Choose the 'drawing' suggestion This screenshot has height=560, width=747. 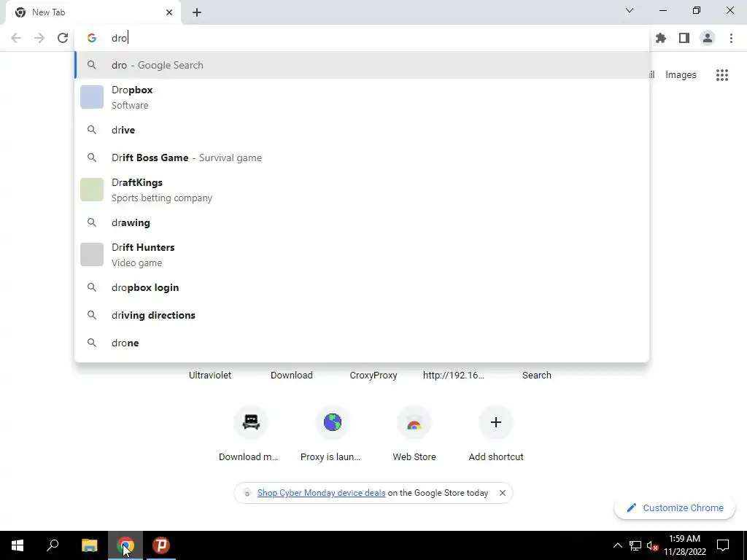pyautogui.click(x=362, y=222)
